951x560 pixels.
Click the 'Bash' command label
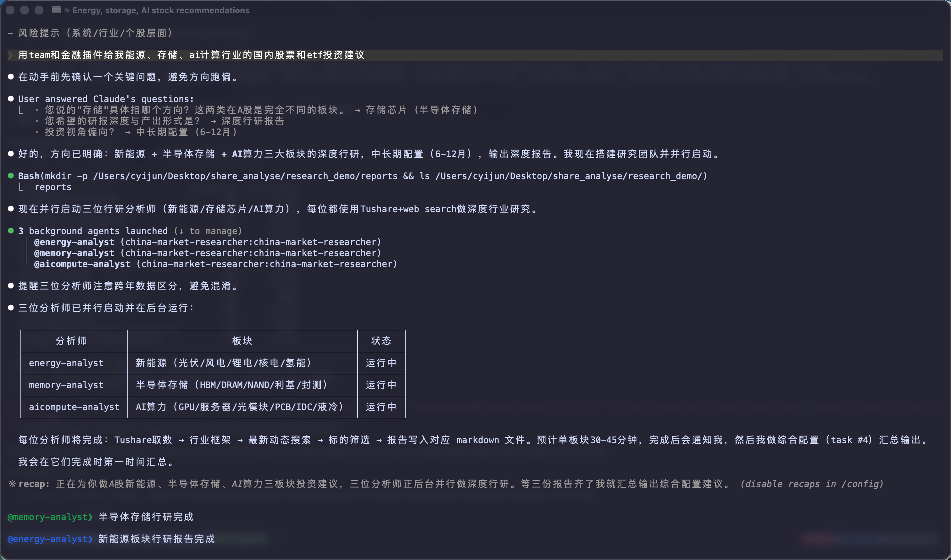click(29, 176)
